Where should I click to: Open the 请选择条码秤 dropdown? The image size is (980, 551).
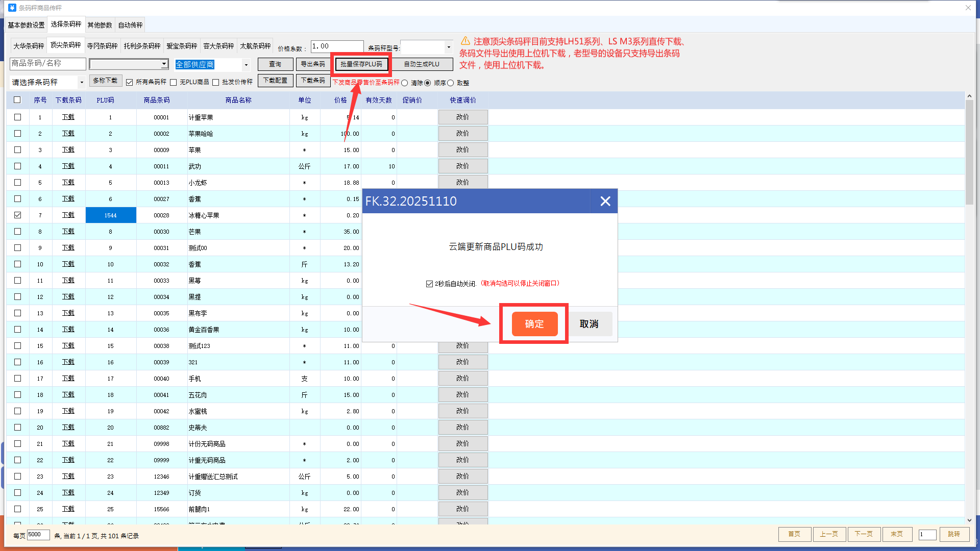pyautogui.click(x=81, y=82)
